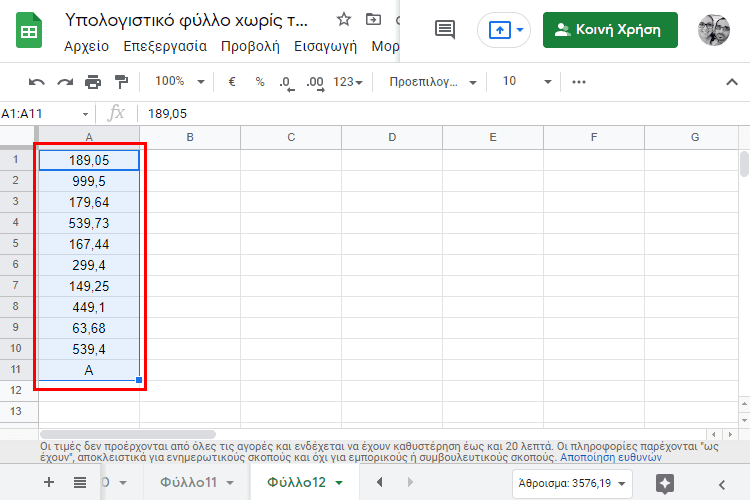750x500 pixels.
Task: Select cell containing 179,64
Action: click(89, 202)
